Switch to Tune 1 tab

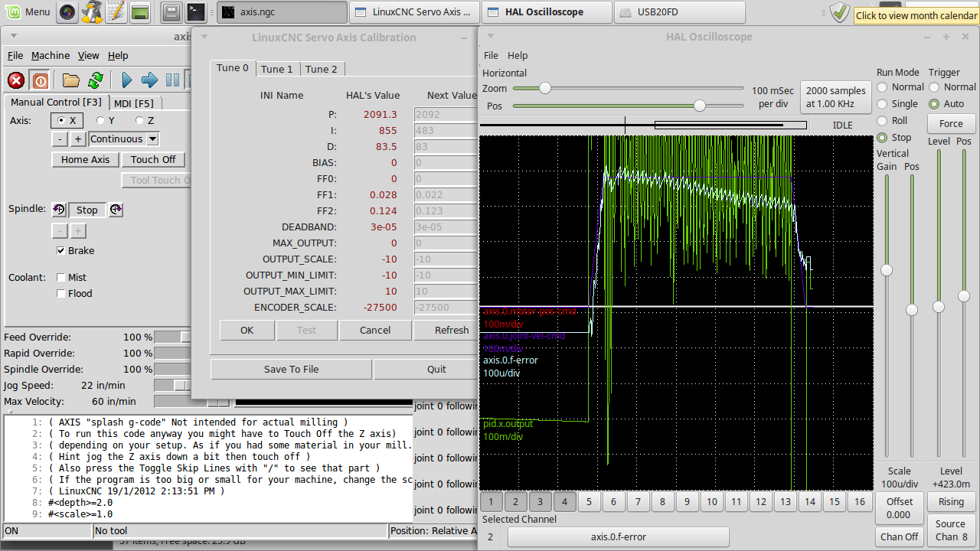click(277, 69)
